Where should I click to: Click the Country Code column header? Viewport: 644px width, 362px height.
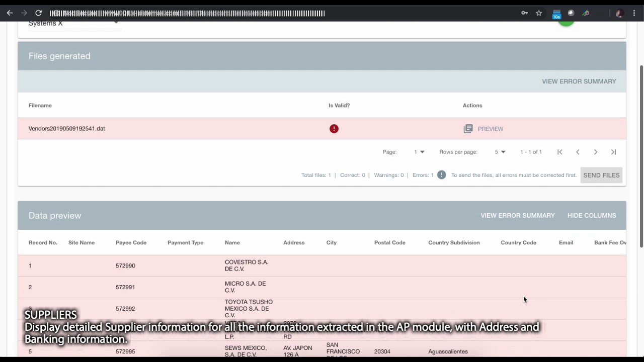pyautogui.click(x=518, y=243)
